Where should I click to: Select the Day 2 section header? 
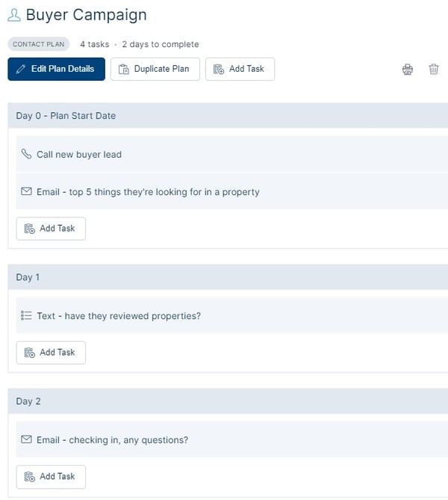pyautogui.click(x=228, y=401)
